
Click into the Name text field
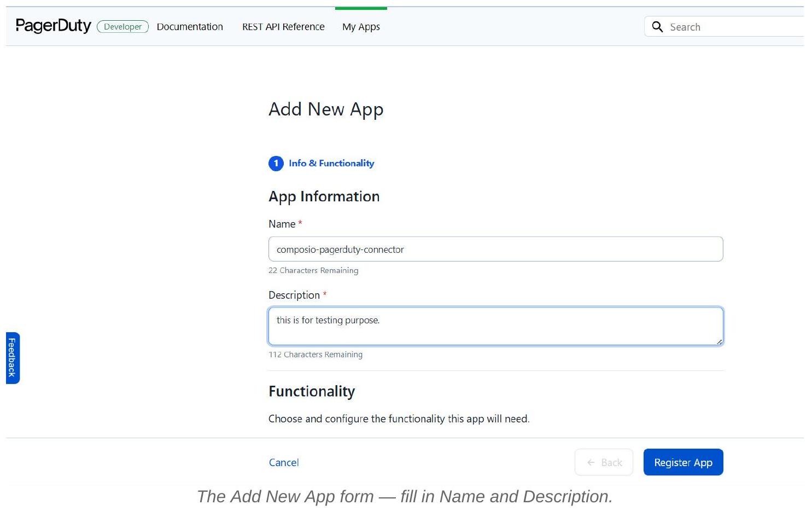pyautogui.click(x=495, y=249)
